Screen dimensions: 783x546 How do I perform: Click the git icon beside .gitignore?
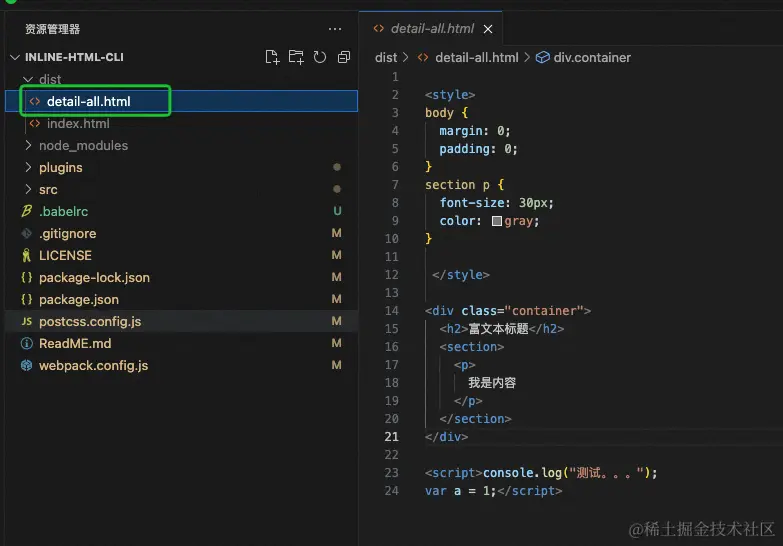[26, 233]
